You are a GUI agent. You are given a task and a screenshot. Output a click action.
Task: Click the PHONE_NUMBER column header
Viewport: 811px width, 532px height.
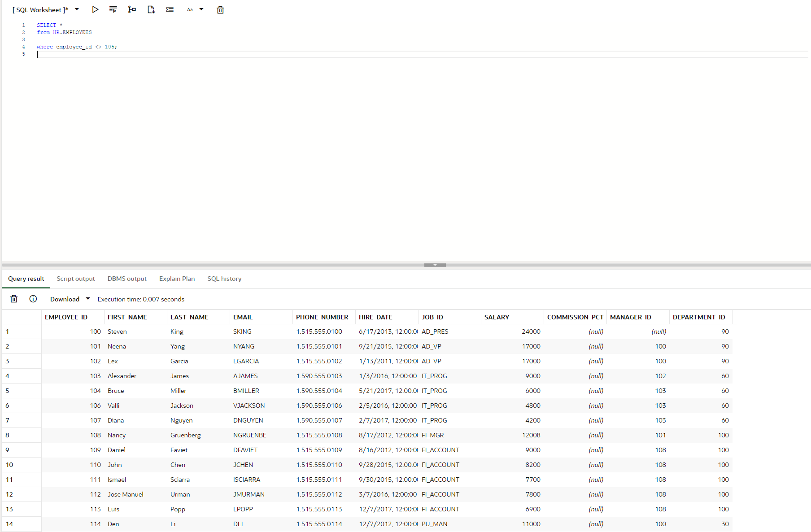pyautogui.click(x=324, y=317)
